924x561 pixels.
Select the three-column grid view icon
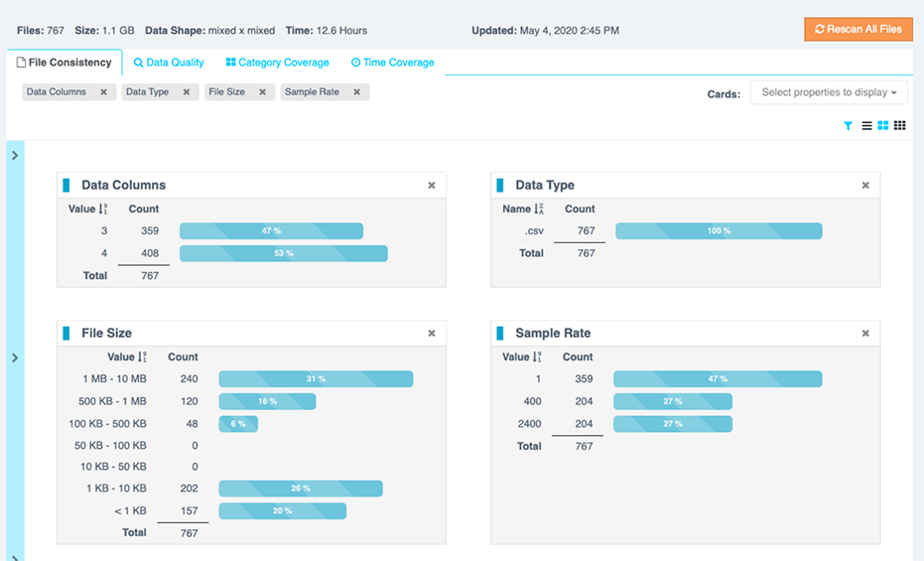tap(900, 126)
